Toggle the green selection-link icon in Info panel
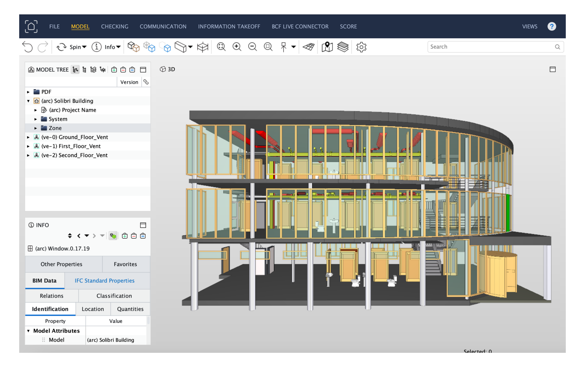 113,236
